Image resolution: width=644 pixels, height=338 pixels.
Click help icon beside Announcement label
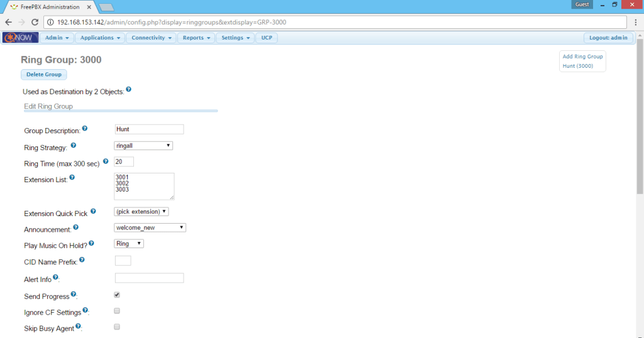(75, 227)
